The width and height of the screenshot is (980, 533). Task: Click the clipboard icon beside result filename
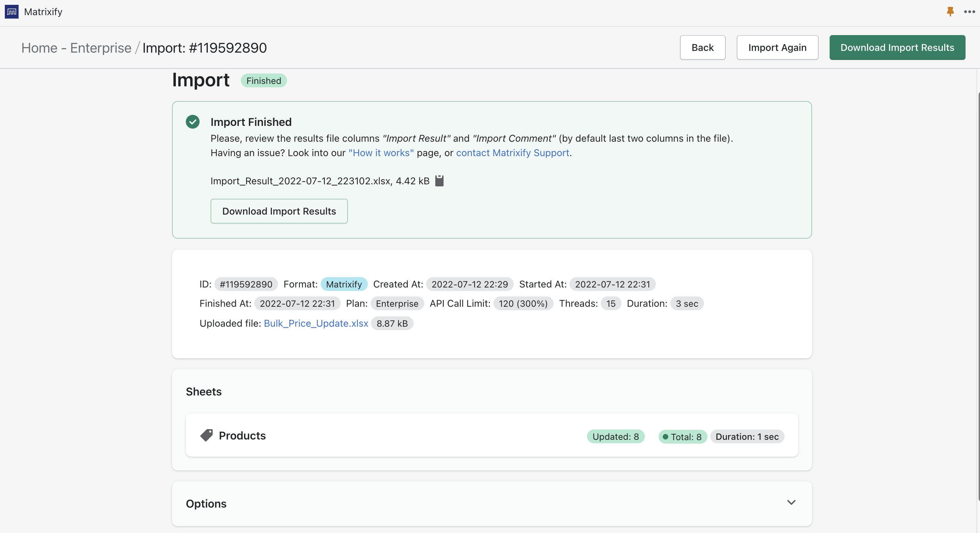439,181
